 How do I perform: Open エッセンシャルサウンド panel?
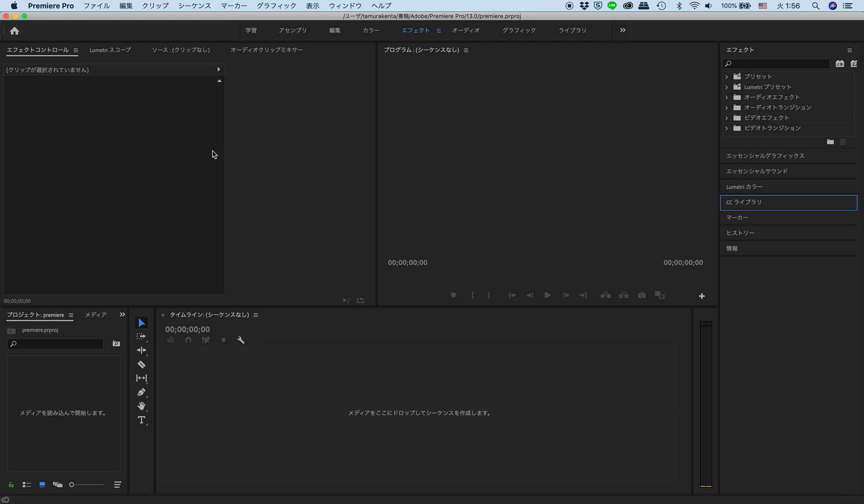point(788,171)
